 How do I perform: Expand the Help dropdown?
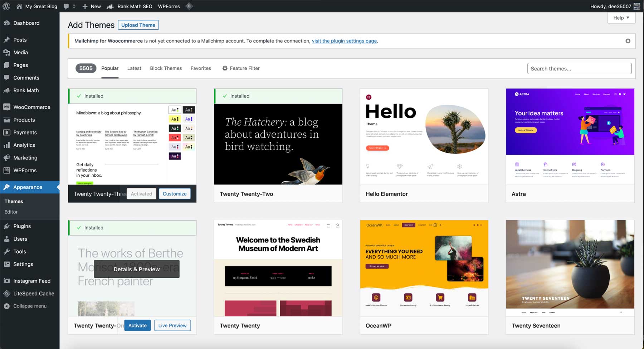[621, 18]
